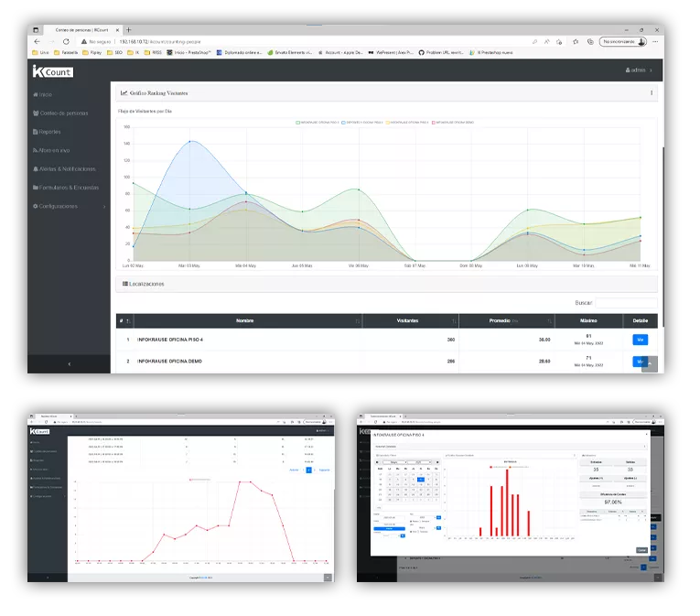Click the Aforo en vivo feed icon
The width and height of the screenshot is (700, 616).
click(36, 150)
